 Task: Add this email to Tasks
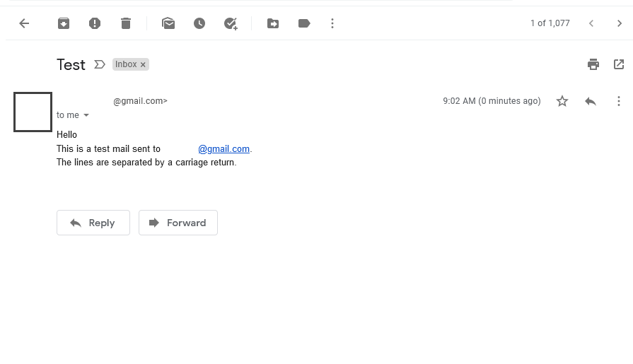click(x=231, y=23)
